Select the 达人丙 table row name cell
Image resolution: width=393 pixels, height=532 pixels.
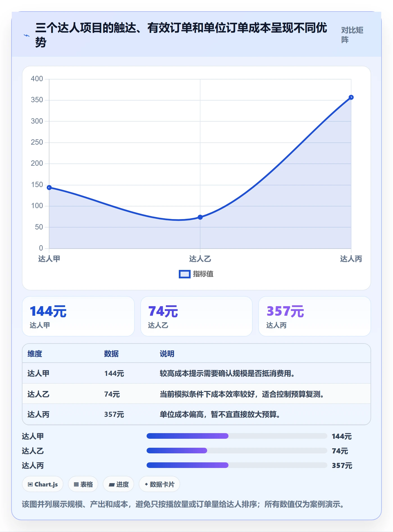38,414
